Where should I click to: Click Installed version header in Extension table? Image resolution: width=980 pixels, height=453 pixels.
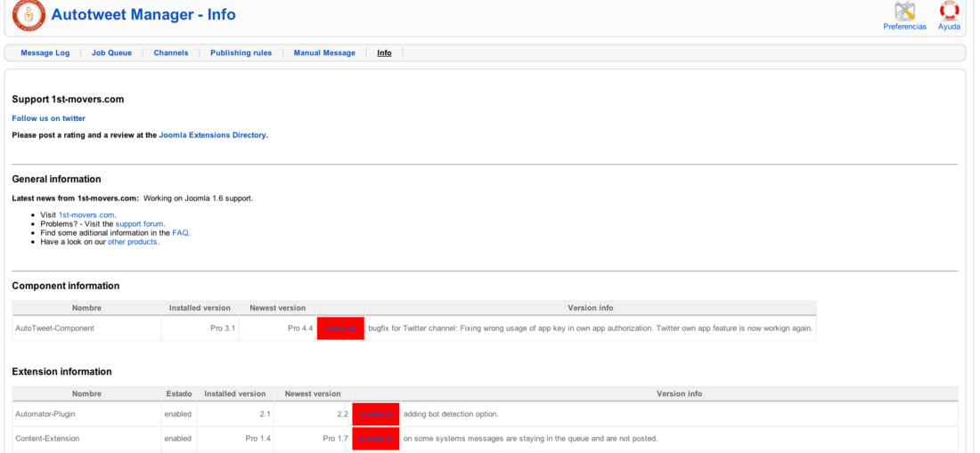coord(235,393)
